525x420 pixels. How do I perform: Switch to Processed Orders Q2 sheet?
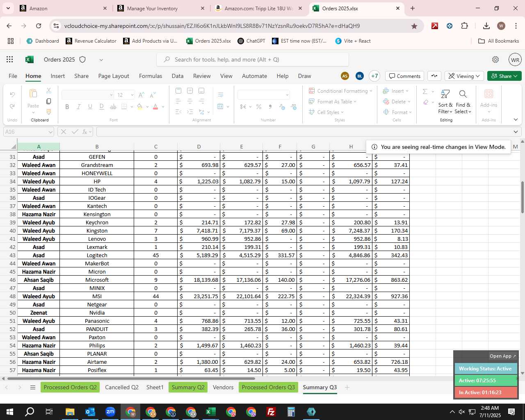70,387
